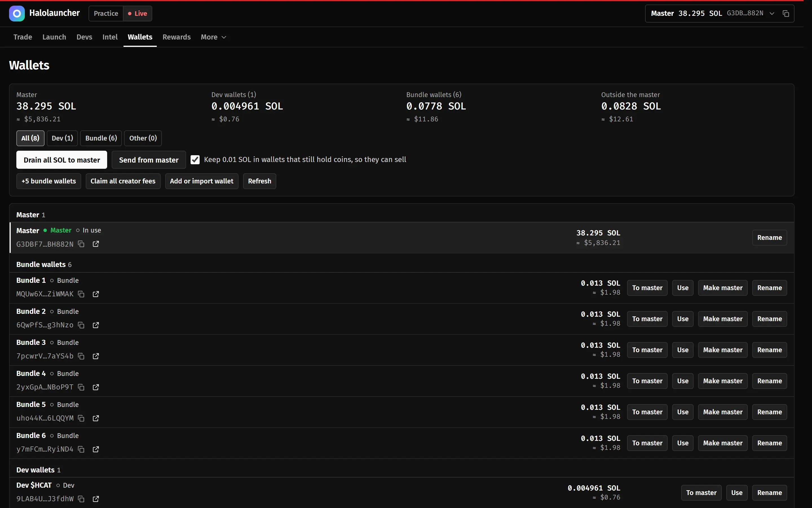Viewport: 812px width, 508px height.
Task: Make Bundle 5 the master wallet
Action: (x=723, y=412)
